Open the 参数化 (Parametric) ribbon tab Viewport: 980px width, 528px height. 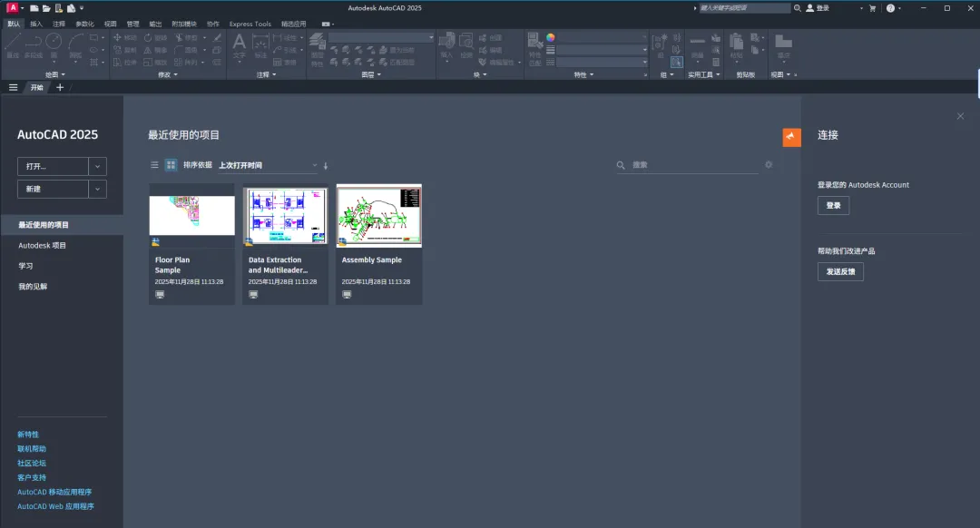[x=84, y=24]
